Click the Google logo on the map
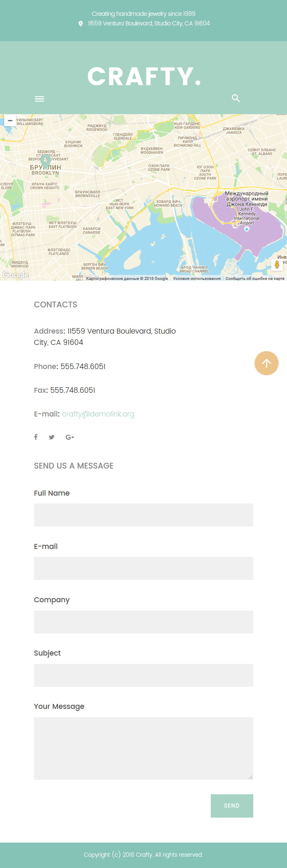 pos(16,275)
